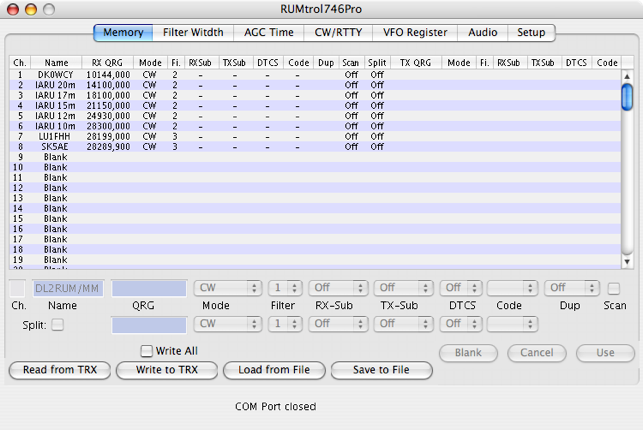The height and width of the screenshot is (430, 643).
Task: Check the Scan checkbox
Action: [x=614, y=289]
